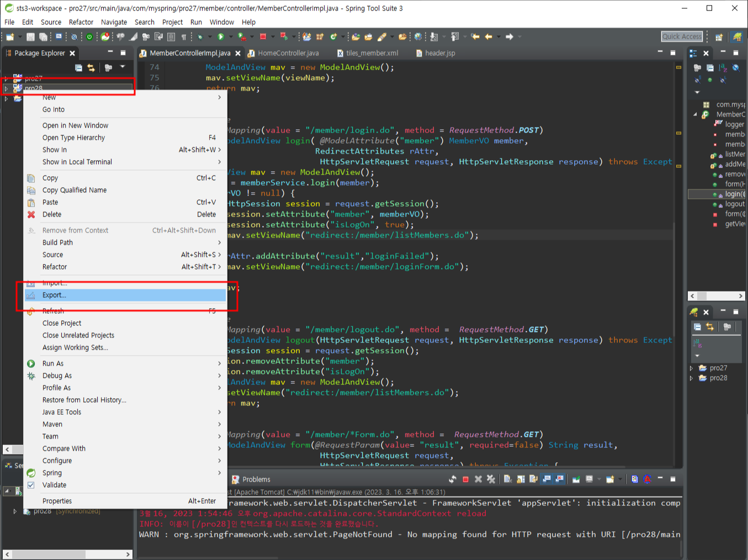Click the Spring Boot Dashboard leaf icon
Image resolution: width=748 pixels, height=560 pixels.
tap(105, 37)
